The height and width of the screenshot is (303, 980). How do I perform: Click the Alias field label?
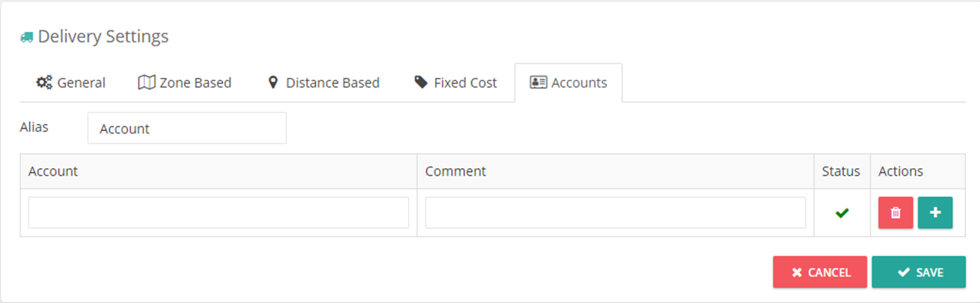click(x=34, y=127)
